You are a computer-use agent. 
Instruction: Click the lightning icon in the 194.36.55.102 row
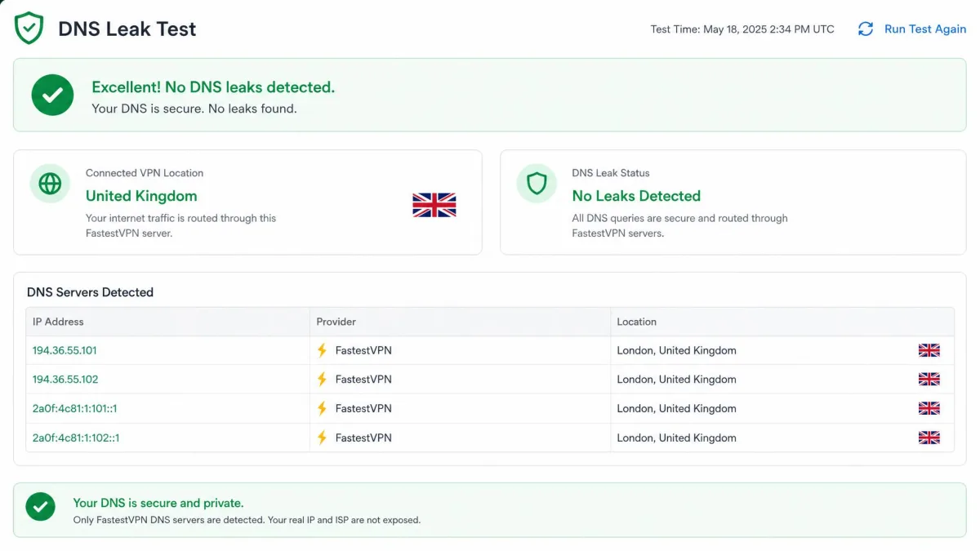[x=322, y=380]
